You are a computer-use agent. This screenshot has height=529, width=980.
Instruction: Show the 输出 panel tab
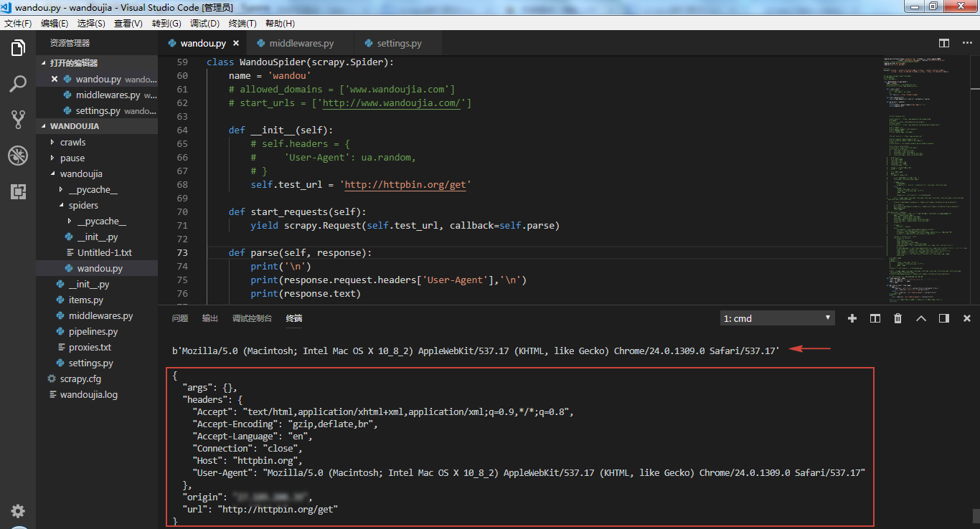(210, 318)
